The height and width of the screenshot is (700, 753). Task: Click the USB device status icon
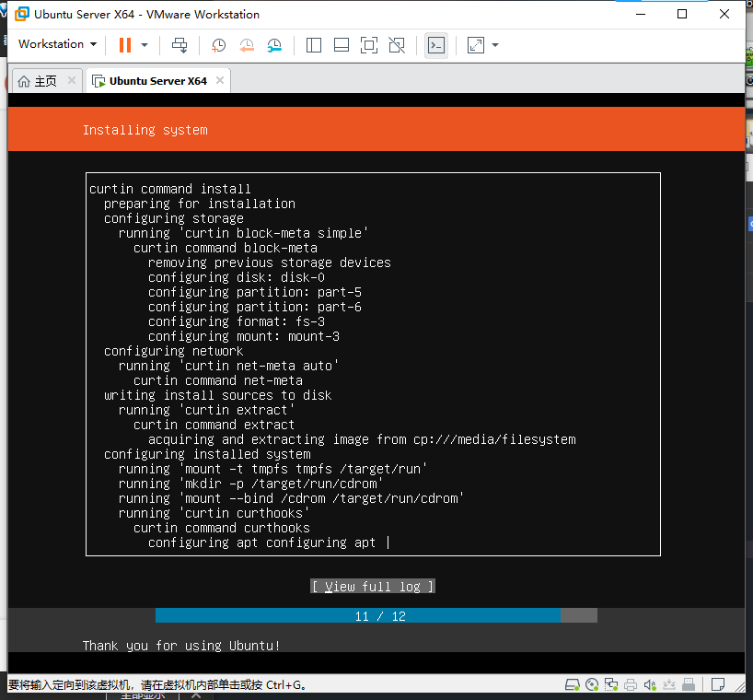point(689,684)
